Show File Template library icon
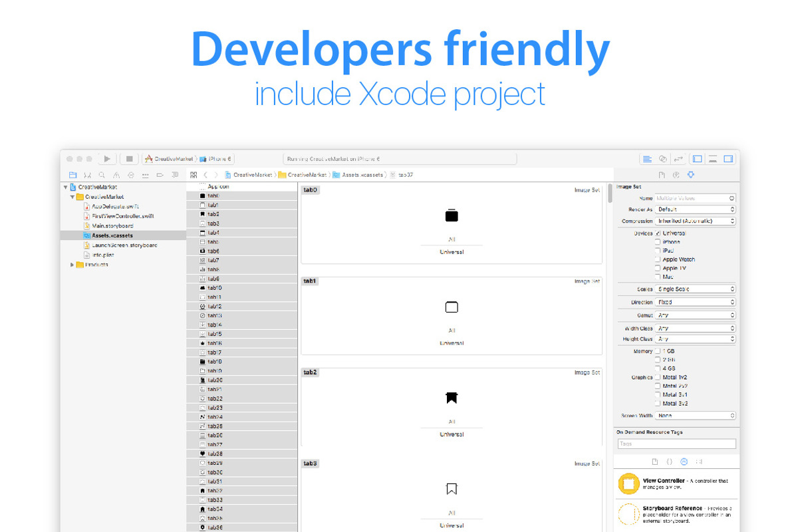Screen dimensions: 798x532 (x=655, y=462)
